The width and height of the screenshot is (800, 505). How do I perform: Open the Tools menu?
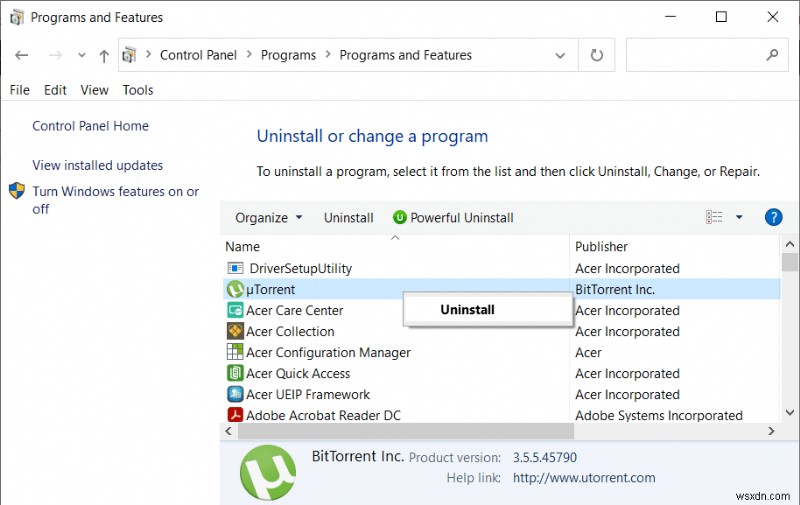coord(138,90)
